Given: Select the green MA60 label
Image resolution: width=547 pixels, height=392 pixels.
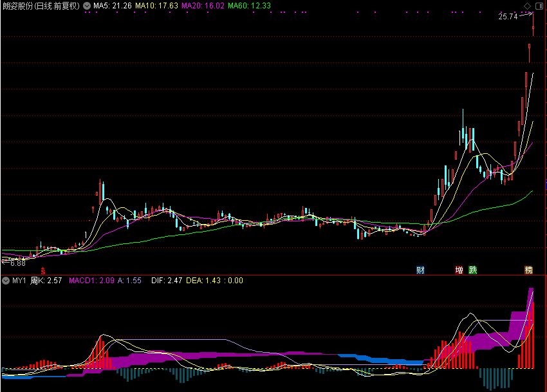Looking at the screenshot, I should (x=250, y=6).
